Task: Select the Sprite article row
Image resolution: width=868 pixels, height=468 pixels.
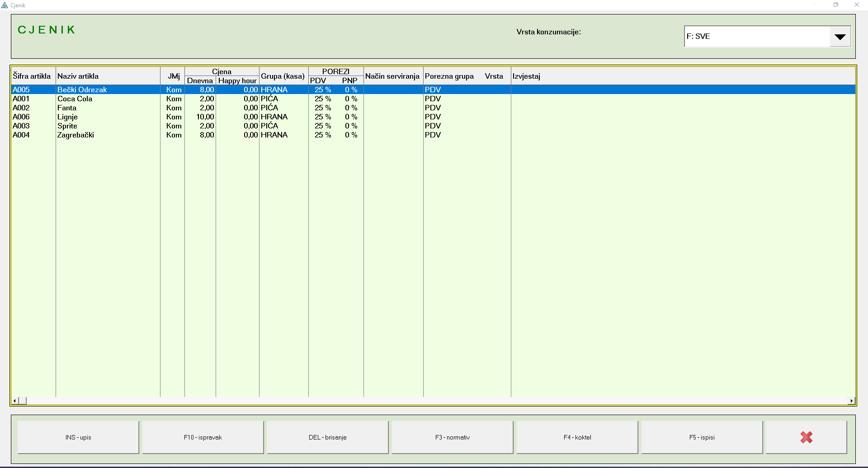Action: 67,126
